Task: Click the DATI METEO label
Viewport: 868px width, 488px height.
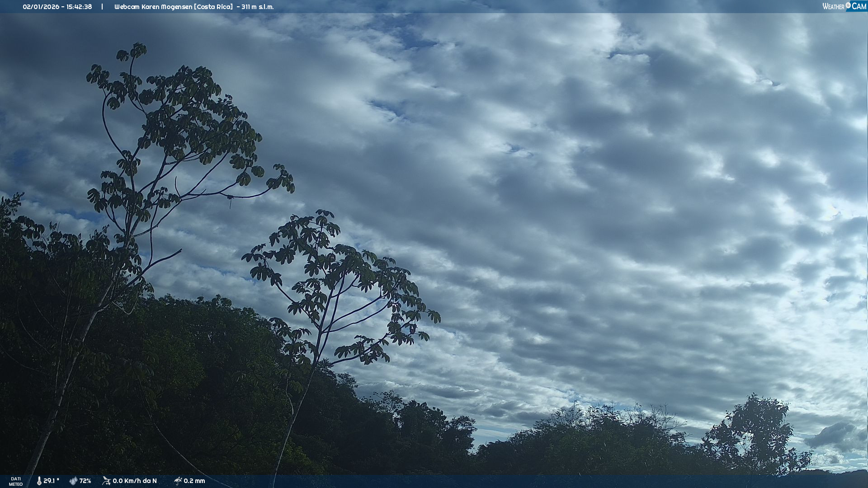Action: click(16, 481)
